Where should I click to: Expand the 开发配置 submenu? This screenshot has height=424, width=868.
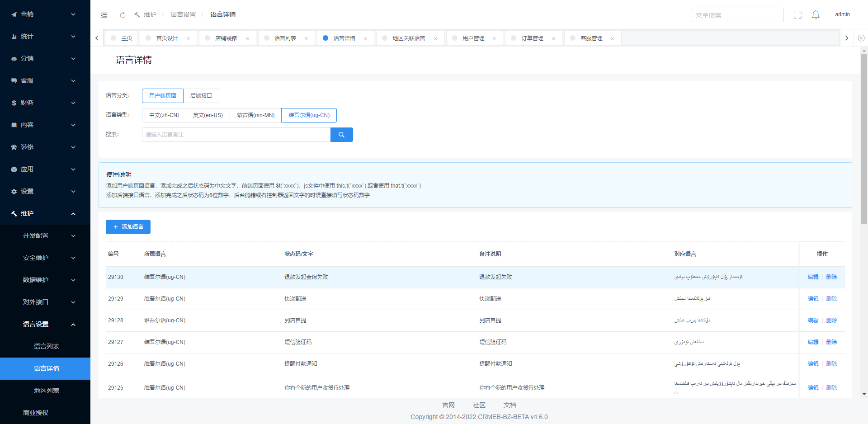click(45, 236)
